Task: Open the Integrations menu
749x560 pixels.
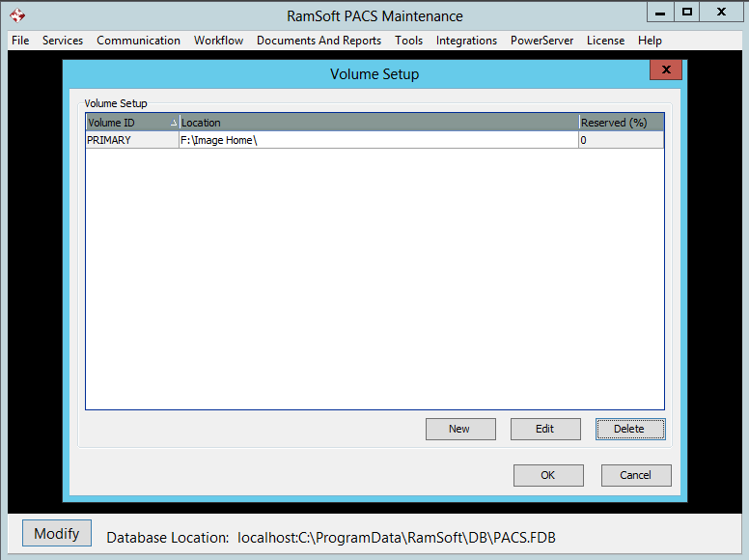Action: point(466,41)
